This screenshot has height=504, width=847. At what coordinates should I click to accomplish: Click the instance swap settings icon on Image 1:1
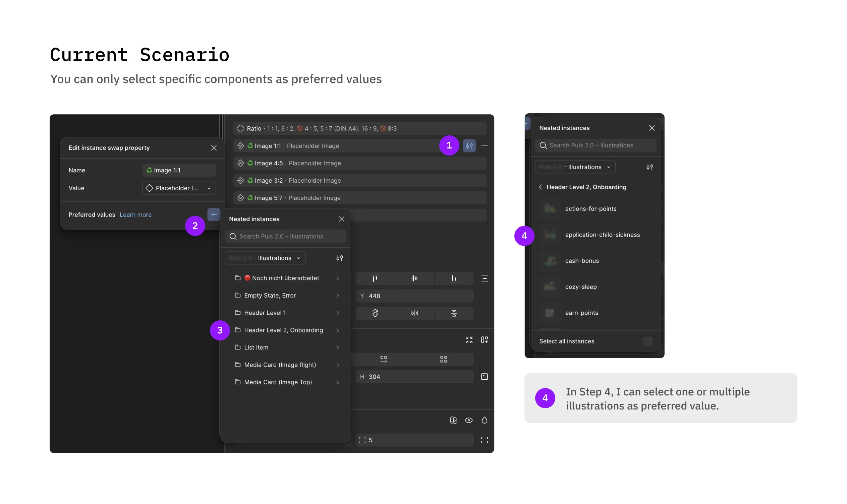[469, 146]
